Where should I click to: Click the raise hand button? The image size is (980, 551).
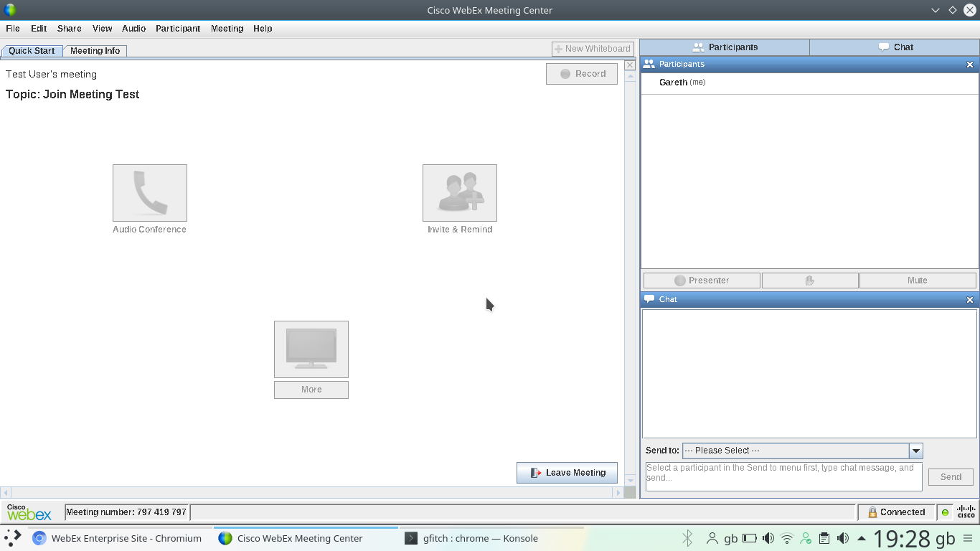[x=810, y=281]
